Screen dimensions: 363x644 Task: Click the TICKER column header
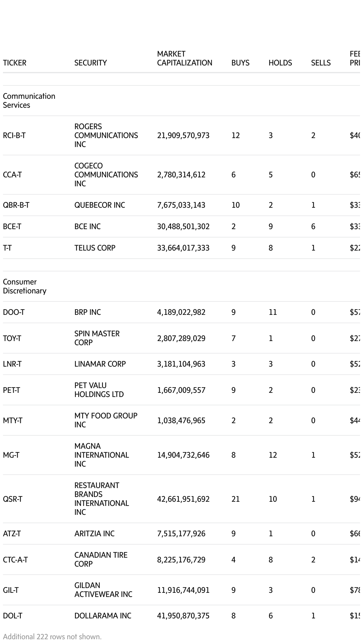tap(15, 63)
